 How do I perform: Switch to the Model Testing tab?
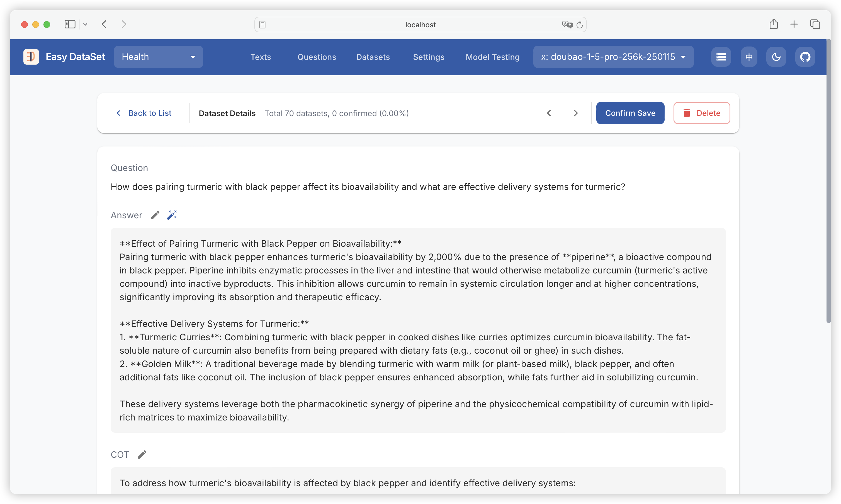[x=492, y=57]
